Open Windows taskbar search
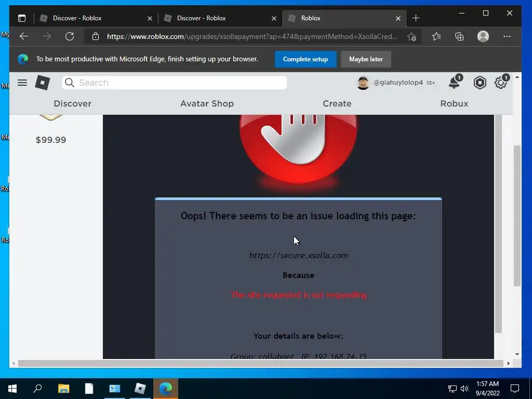The height and width of the screenshot is (399, 532). coord(37,389)
